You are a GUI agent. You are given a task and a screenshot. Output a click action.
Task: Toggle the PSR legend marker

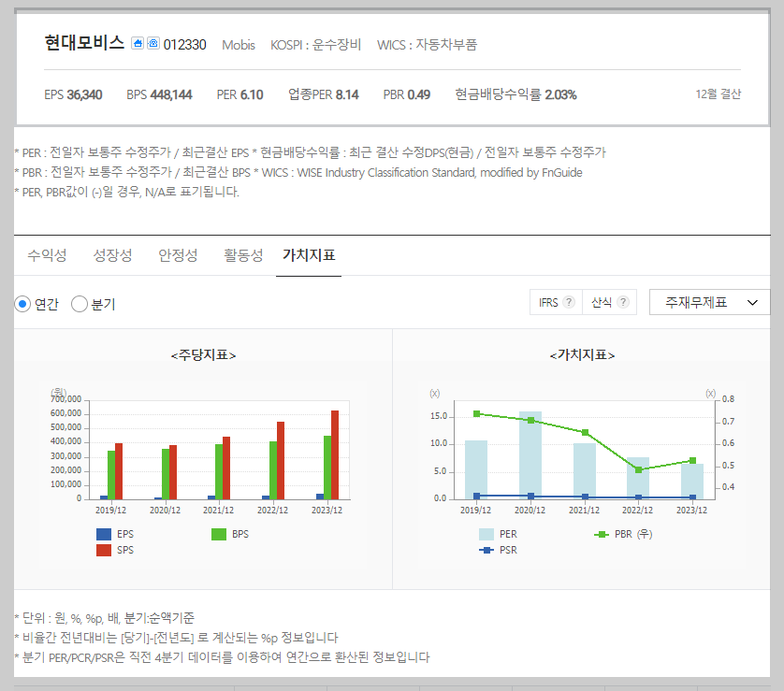(x=486, y=550)
